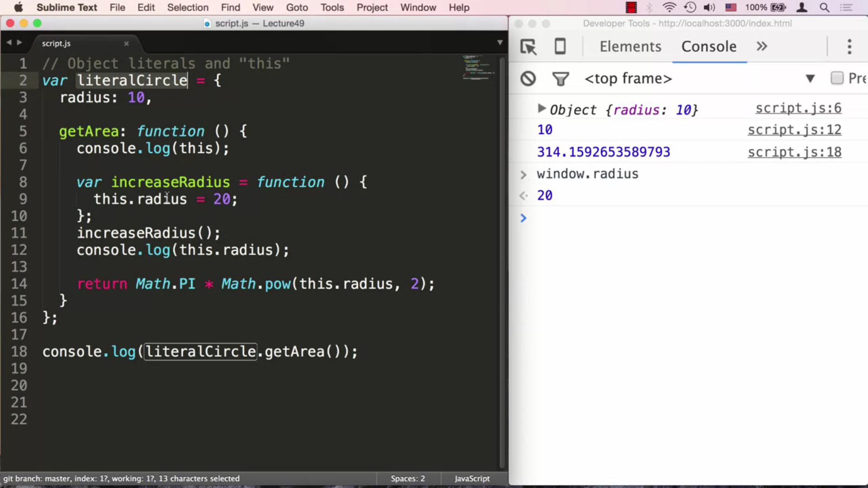This screenshot has width=868, height=488.
Task: Open the Help menu
Action: 459,8
